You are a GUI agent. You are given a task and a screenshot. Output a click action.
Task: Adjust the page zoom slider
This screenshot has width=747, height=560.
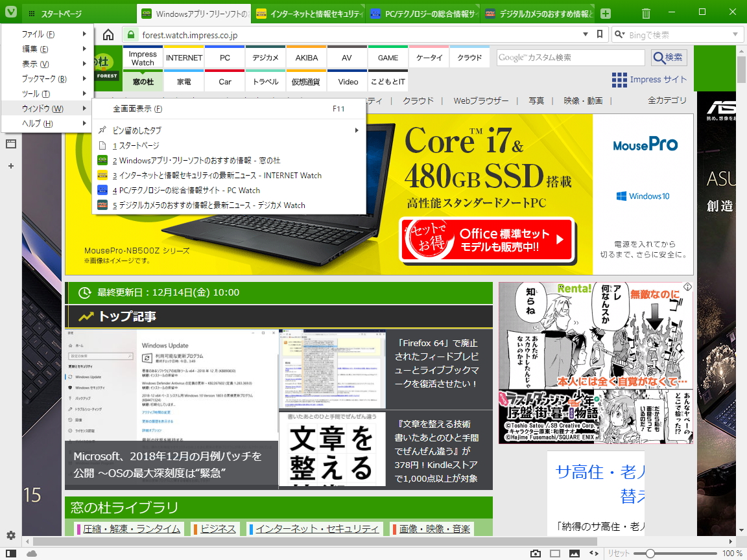click(650, 553)
